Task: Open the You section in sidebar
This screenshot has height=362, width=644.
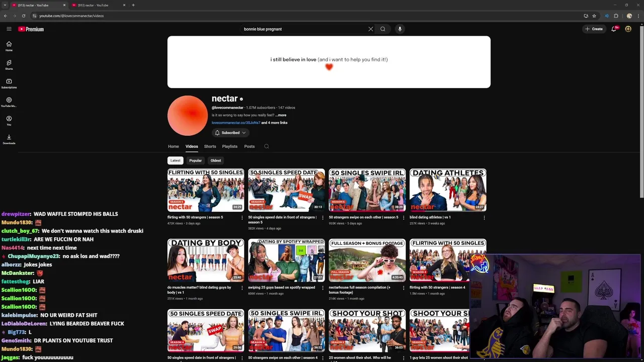Action: tap(9, 121)
